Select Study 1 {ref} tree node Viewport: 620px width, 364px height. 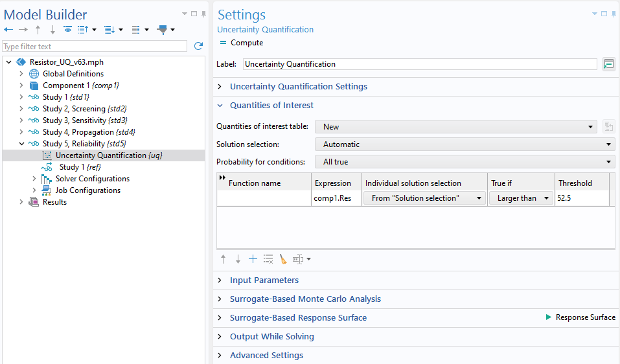pos(80,167)
